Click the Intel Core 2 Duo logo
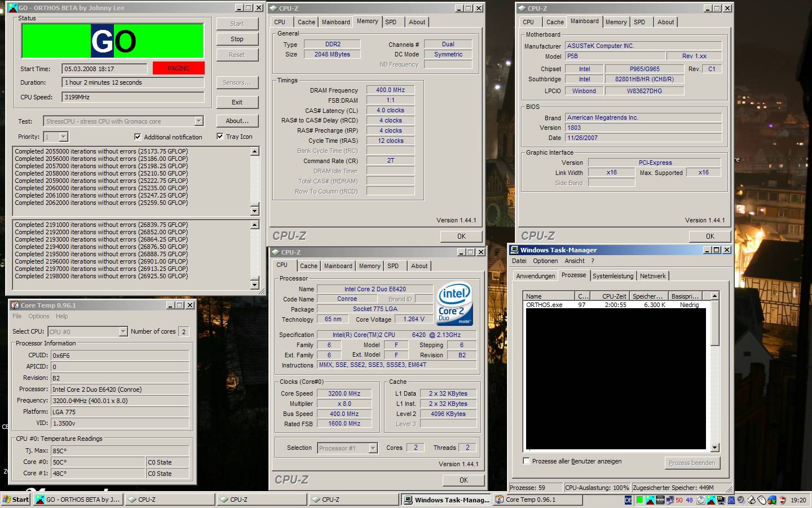The image size is (812, 508). (x=454, y=304)
